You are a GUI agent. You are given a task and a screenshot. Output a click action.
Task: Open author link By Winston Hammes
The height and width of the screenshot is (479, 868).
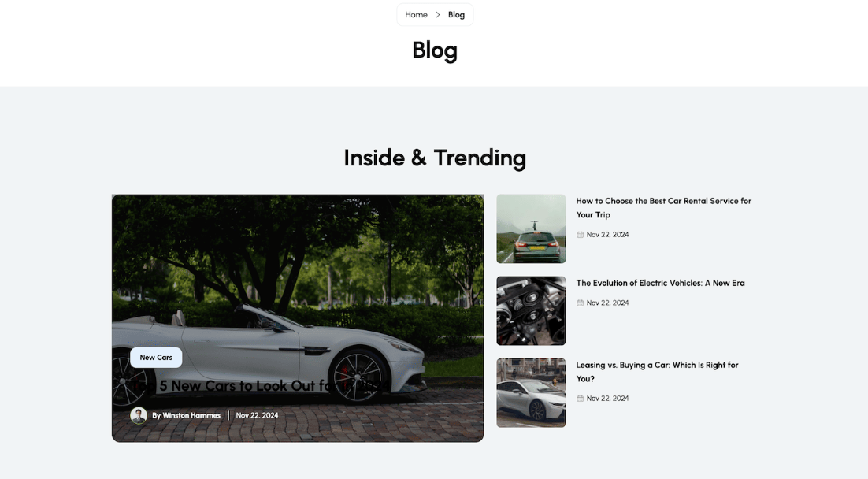186,415
